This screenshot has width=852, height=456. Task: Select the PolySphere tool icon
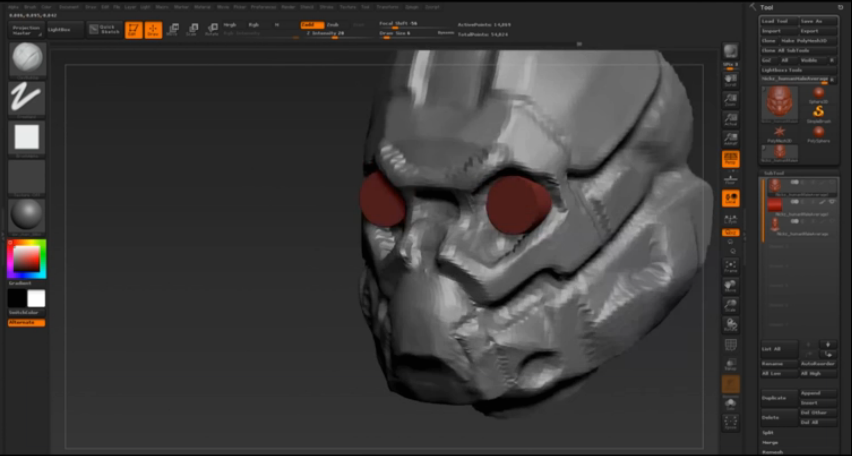(x=818, y=133)
